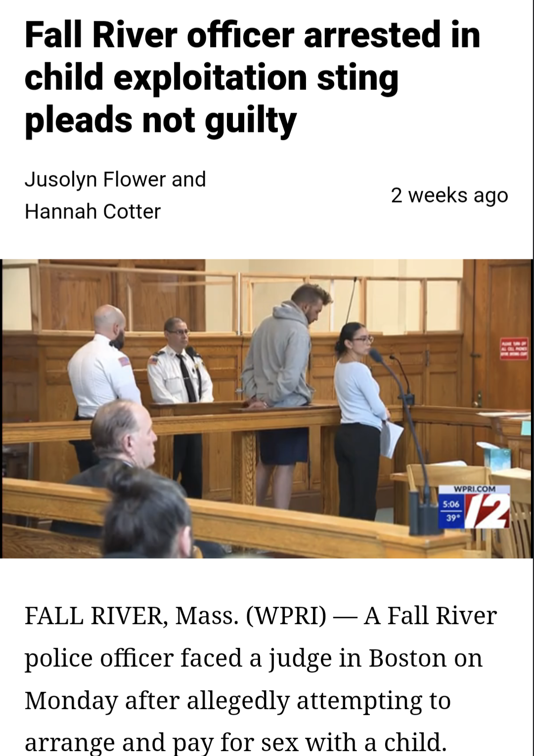Click the '2 weeks ago' timestamp
Image resolution: width=534 pixels, height=756 pixels.
[x=449, y=196]
